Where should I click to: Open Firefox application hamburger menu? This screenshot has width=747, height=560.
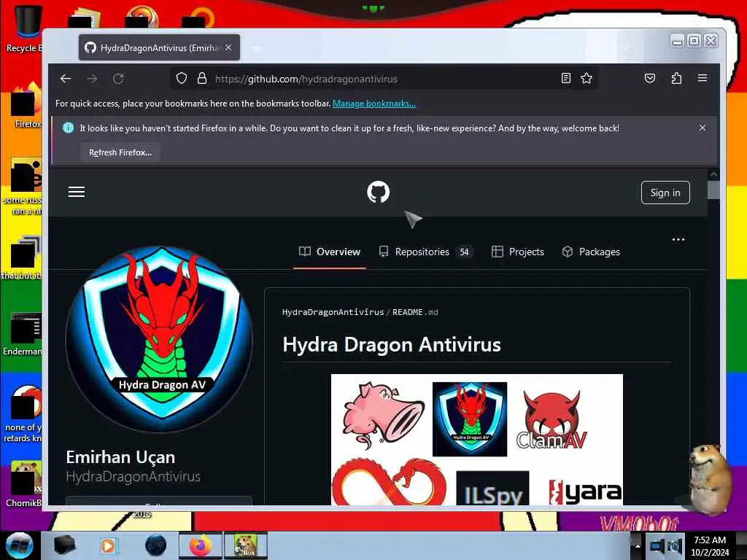703,78
